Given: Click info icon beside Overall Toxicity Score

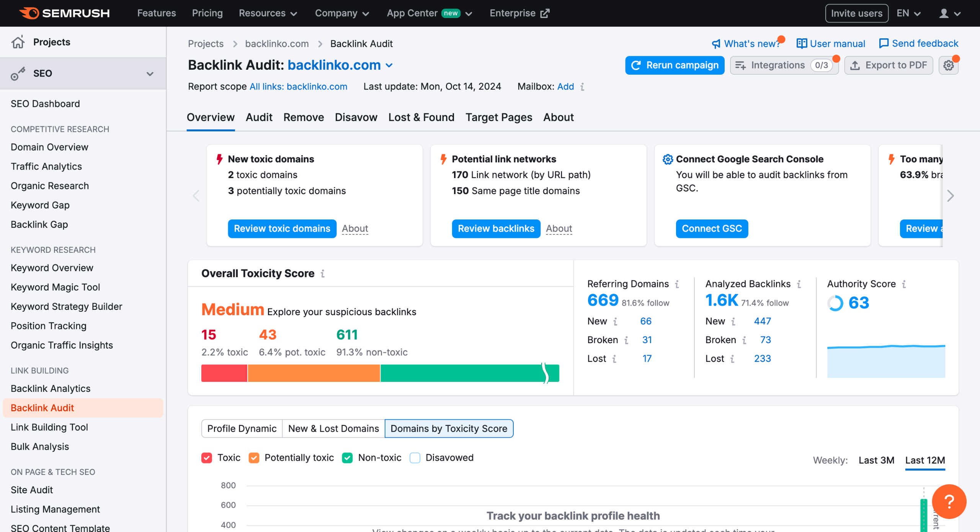Looking at the screenshot, I should (323, 273).
